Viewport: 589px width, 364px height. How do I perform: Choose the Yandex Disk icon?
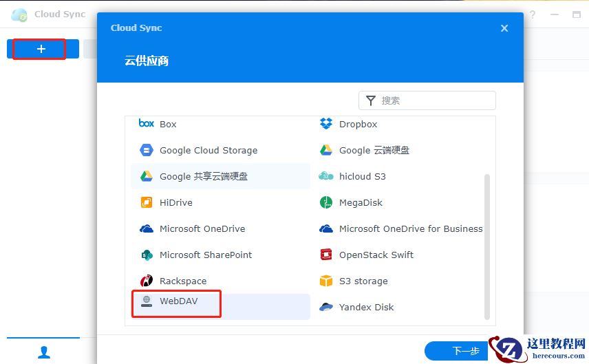[x=326, y=307]
